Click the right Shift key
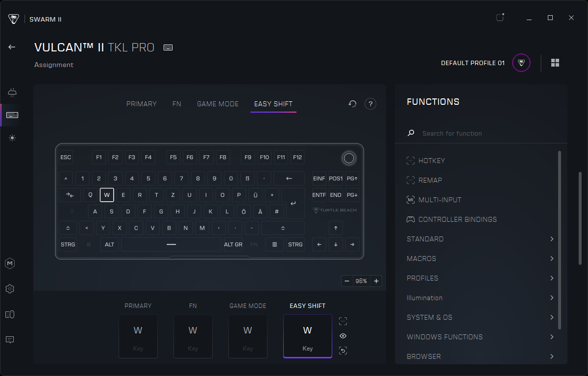Screen dimensions: 588x376 [x=283, y=228]
